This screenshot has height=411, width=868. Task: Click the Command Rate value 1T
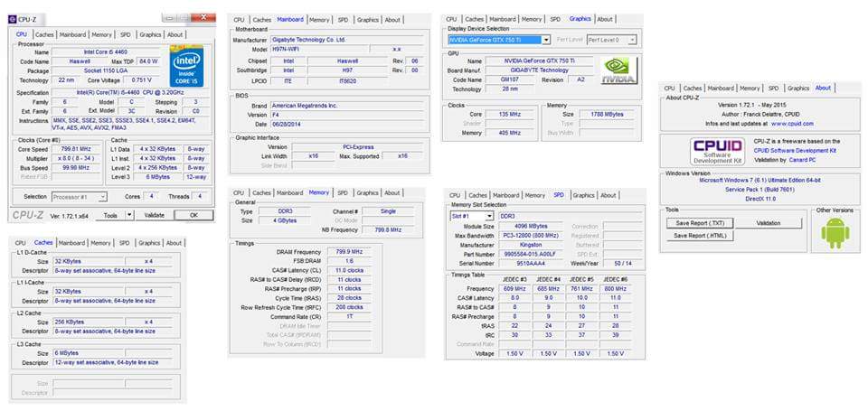click(x=349, y=318)
